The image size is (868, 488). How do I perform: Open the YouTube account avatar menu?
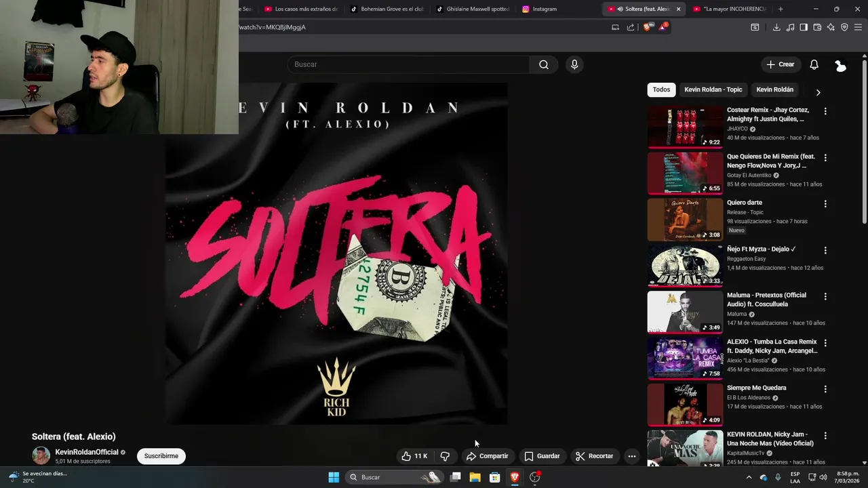tap(840, 65)
